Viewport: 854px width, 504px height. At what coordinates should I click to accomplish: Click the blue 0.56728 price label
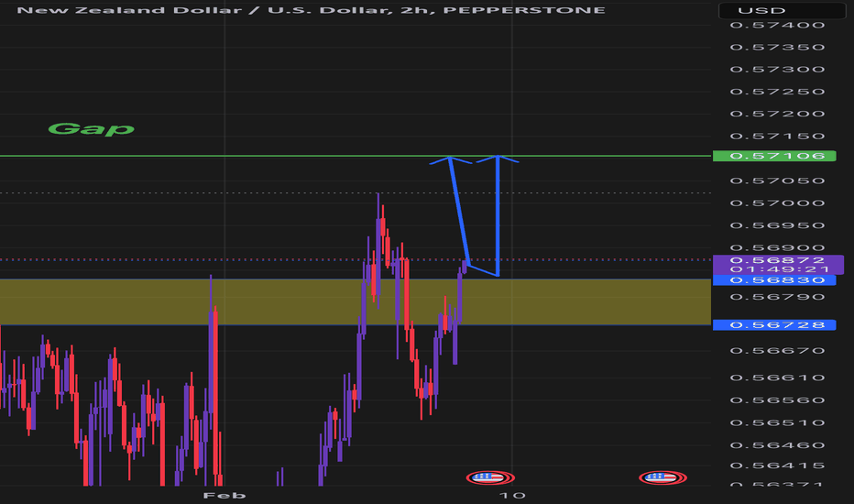click(x=774, y=324)
